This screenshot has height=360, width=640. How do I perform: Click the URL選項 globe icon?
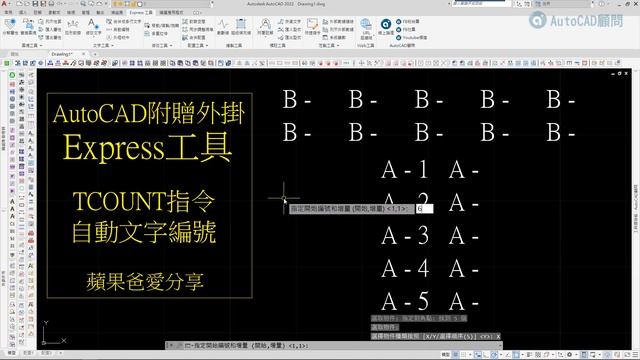(x=366, y=24)
